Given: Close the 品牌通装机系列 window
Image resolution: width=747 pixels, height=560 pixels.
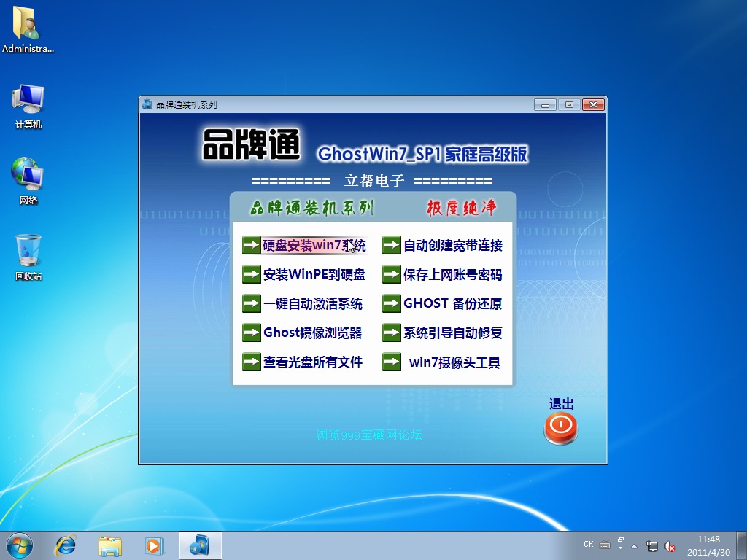Looking at the screenshot, I should click(593, 105).
